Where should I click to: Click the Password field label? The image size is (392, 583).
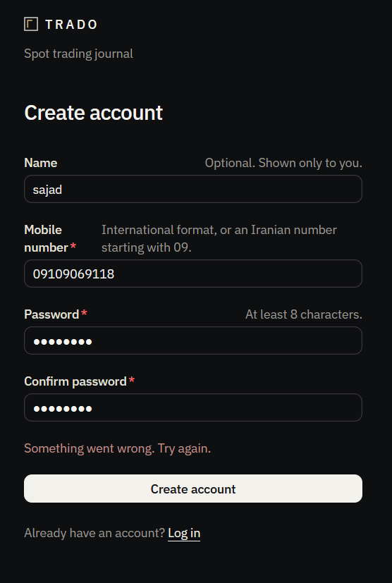click(51, 314)
